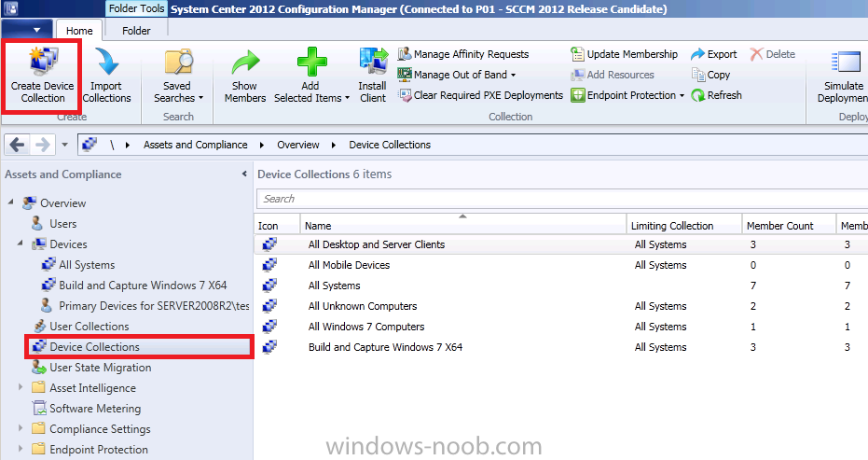Viewport: 868px width, 460px height.
Task: Click the Folder Tools contextual tab
Action: coord(136,8)
